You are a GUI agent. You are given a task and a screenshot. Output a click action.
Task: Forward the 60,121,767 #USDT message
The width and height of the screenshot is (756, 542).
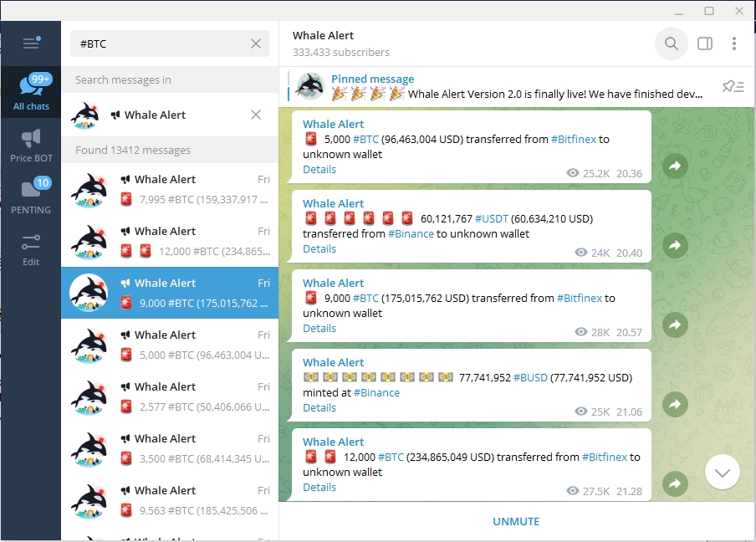click(675, 245)
